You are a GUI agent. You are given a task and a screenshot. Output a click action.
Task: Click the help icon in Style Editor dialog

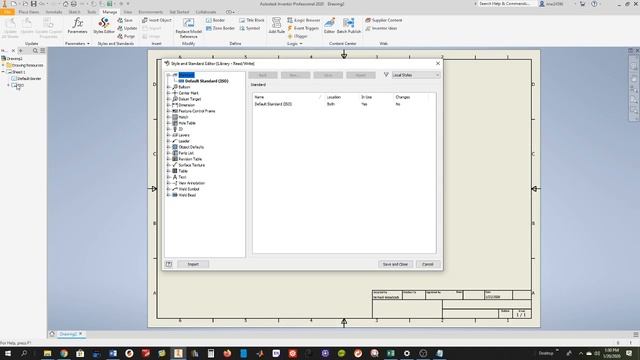(x=169, y=264)
